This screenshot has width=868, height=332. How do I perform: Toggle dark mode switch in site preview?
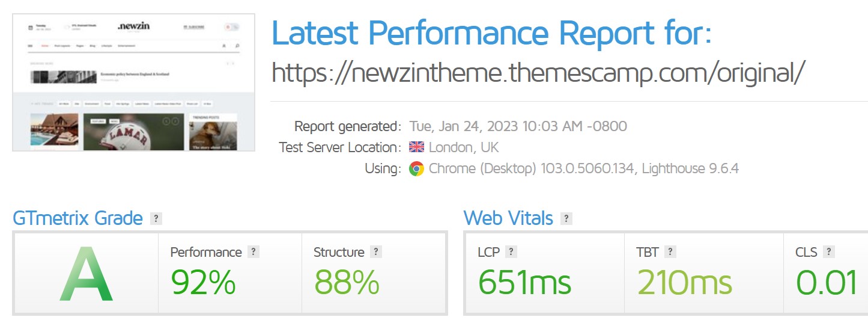click(x=232, y=27)
